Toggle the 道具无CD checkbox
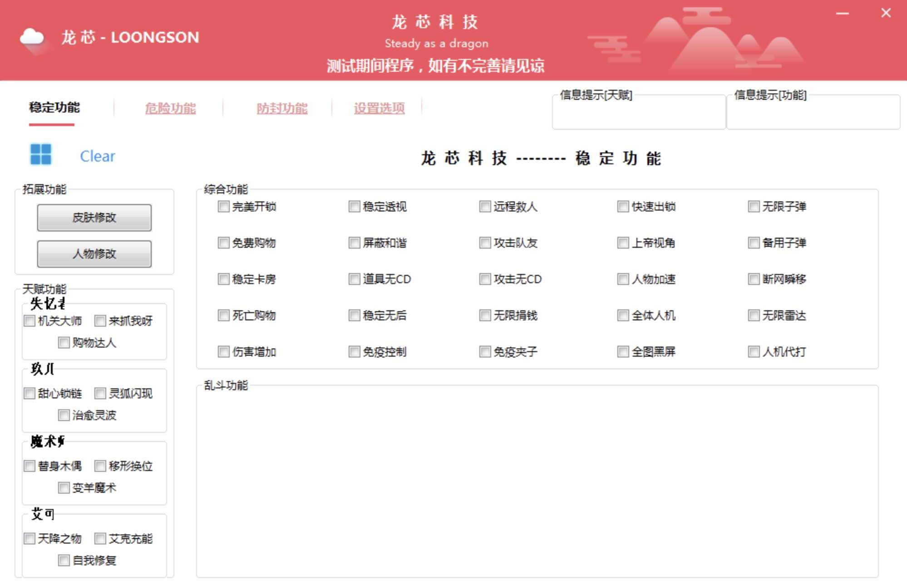The height and width of the screenshot is (588, 907). click(354, 279)
